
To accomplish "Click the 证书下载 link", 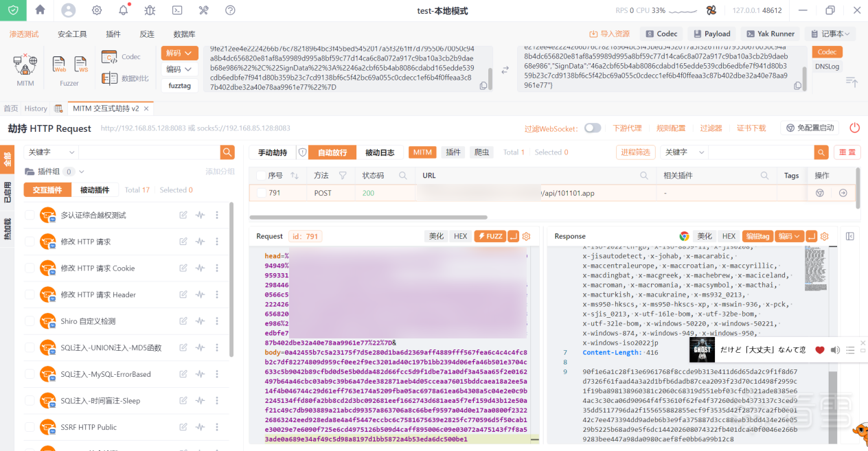I will (751, 128).
